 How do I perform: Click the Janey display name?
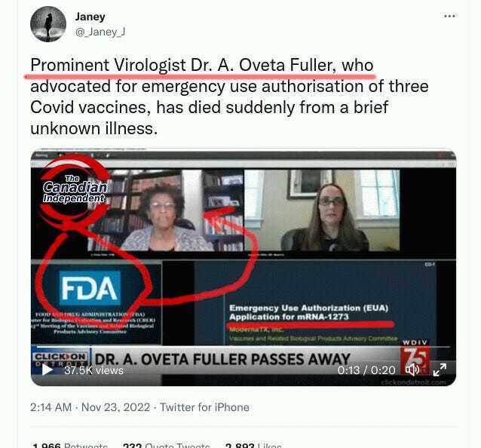tap(90, 17)
